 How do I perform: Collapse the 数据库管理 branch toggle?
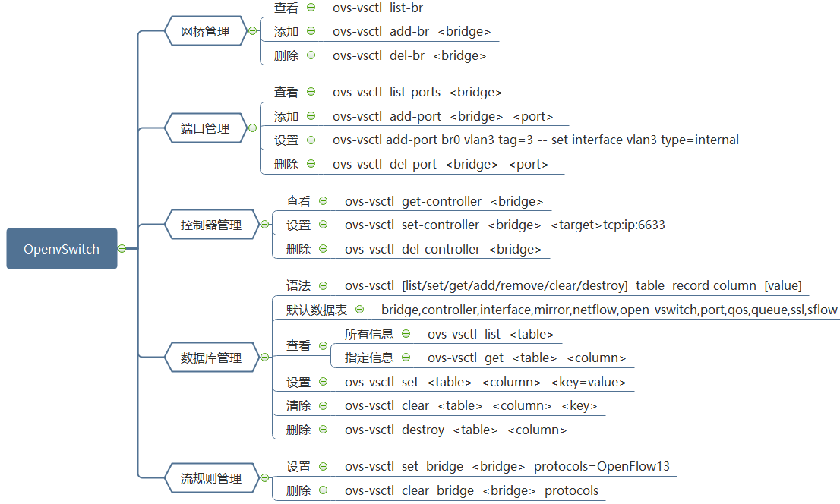click(x=264, y=358)
